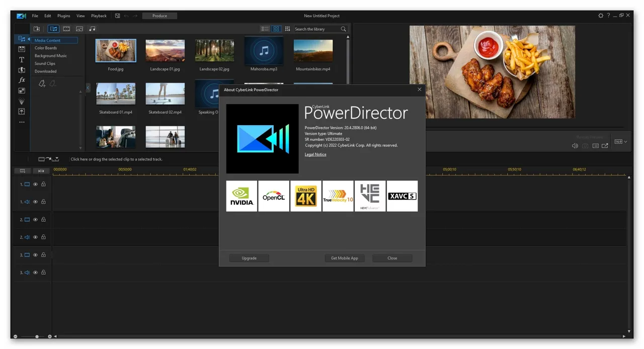
Task: Open the Title Room (T icon)
Action: coord(22,59)
